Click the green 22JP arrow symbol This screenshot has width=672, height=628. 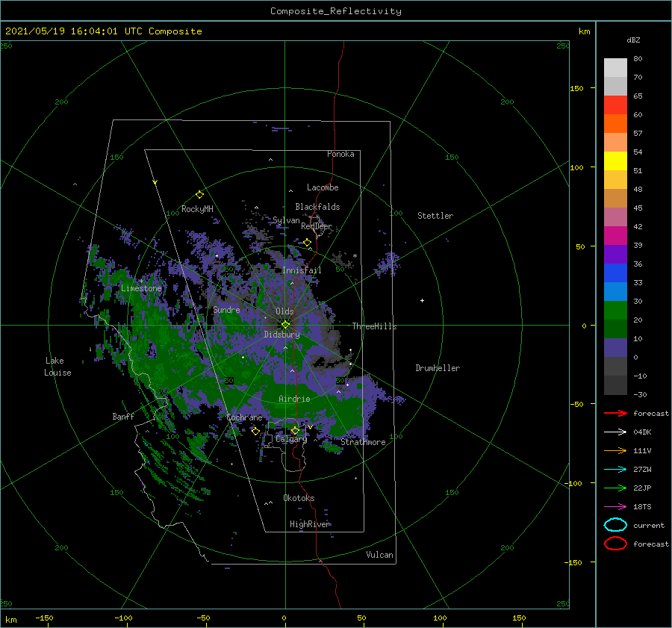615,488
